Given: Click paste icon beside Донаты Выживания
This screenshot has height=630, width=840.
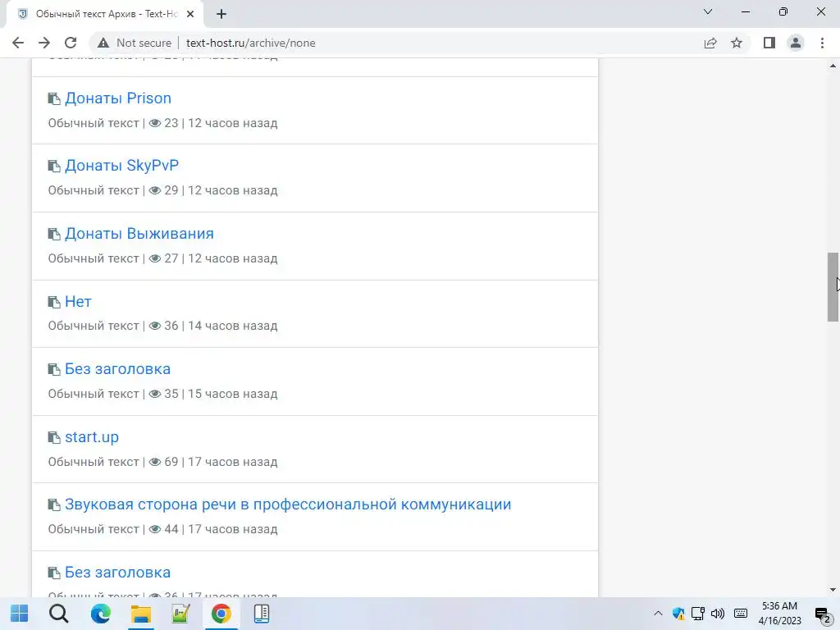Looking at the screenshot, I should tap(54, 234).
